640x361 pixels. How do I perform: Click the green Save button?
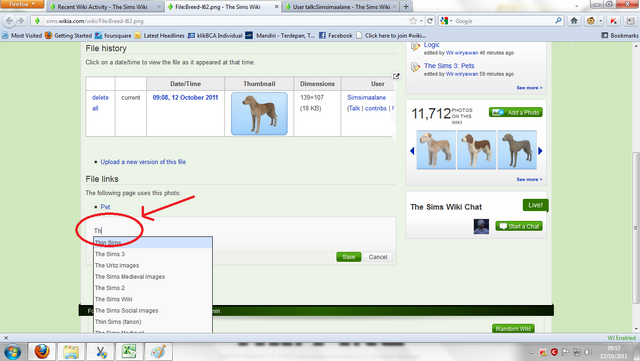pyautogui.click(x=349, y=257)
